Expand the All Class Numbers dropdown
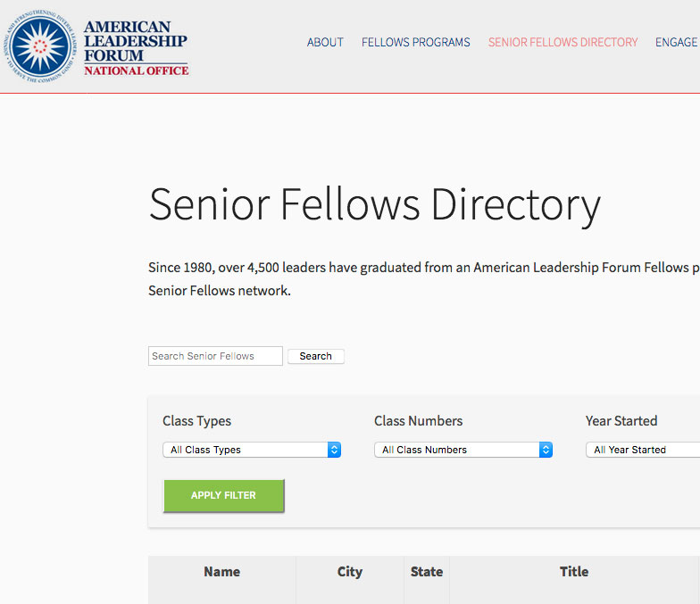 pyautogui.click(x=463, y=450)
